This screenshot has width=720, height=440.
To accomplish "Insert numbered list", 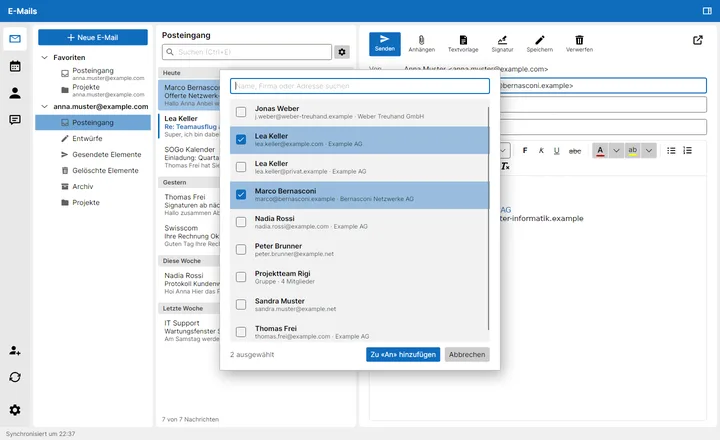I will coord(687,150).
